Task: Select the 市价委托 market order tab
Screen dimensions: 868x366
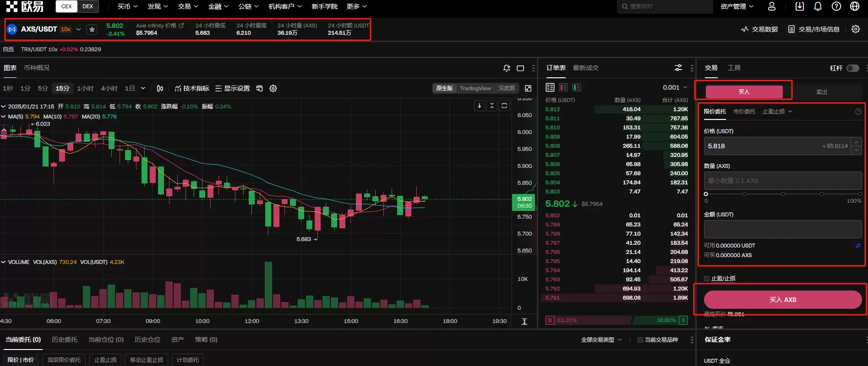Action: [x=744, y=112]
